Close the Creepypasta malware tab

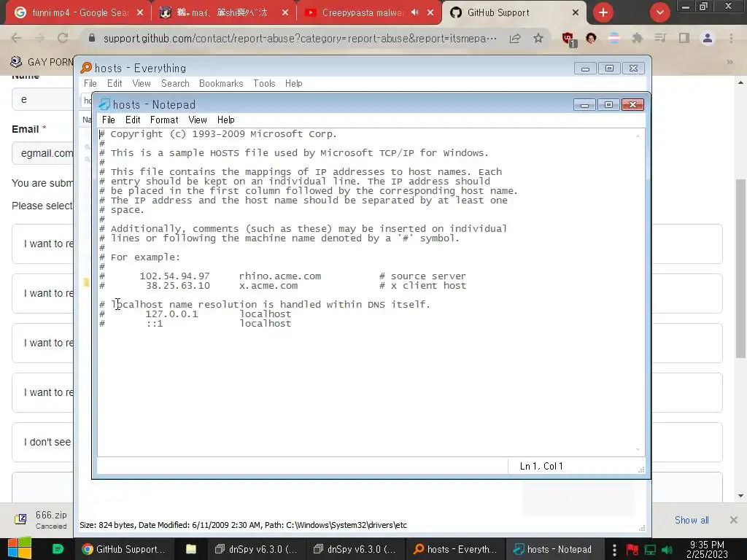430,13
